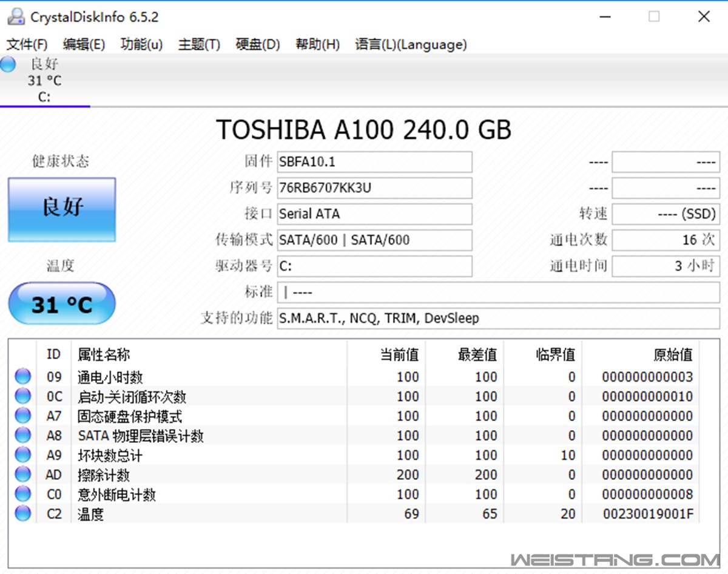Click the ID column header
Viewport: 728px width, 574px height.
54,354
